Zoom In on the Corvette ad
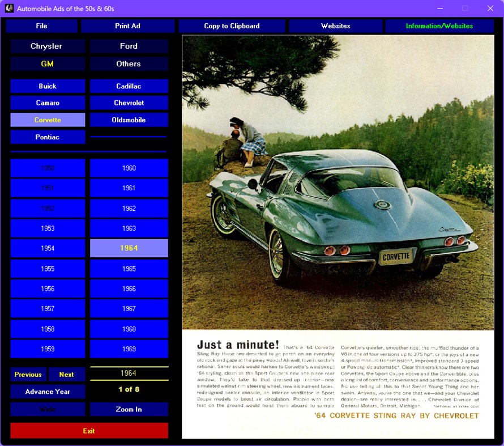The height and width of the screenshot is (446, 504). [129, 409]
